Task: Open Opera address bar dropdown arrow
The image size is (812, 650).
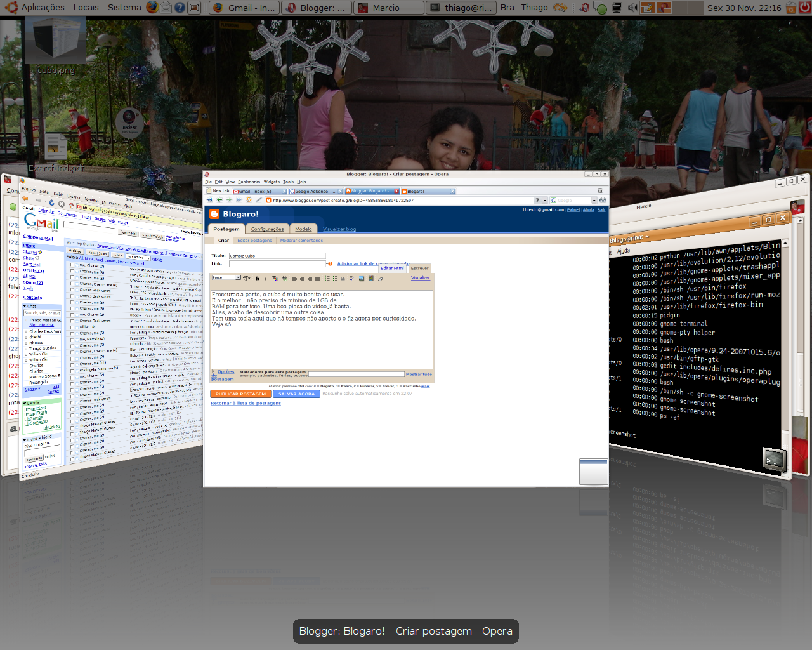Action: coord(544,200)
